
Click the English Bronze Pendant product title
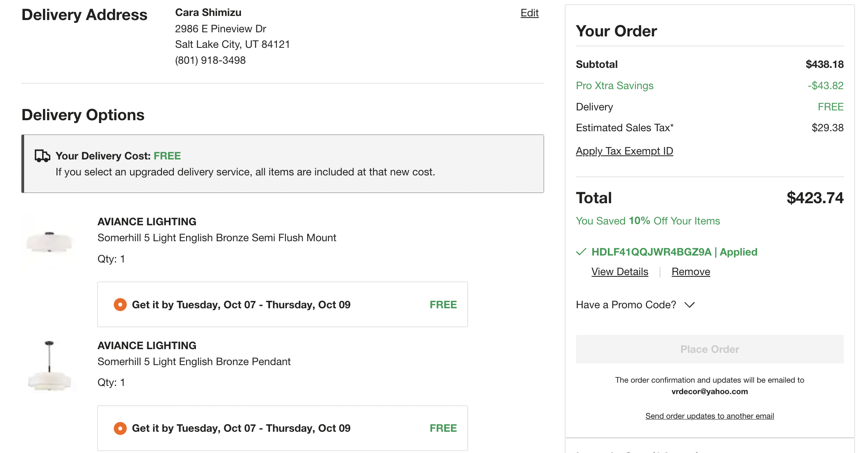tap(194, 362)
